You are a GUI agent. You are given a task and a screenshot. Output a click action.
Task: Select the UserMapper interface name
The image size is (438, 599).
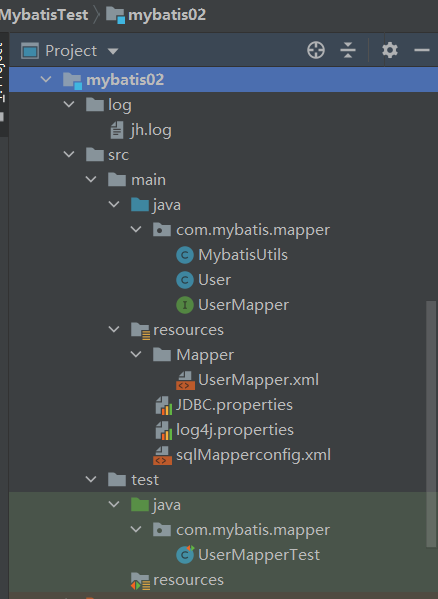click(x=243, y=305)
